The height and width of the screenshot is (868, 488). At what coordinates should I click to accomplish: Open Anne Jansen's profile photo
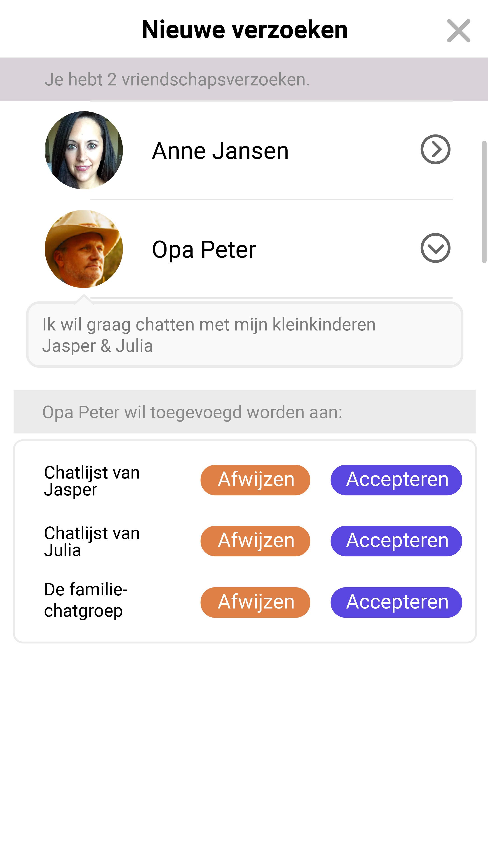point(84,150)
